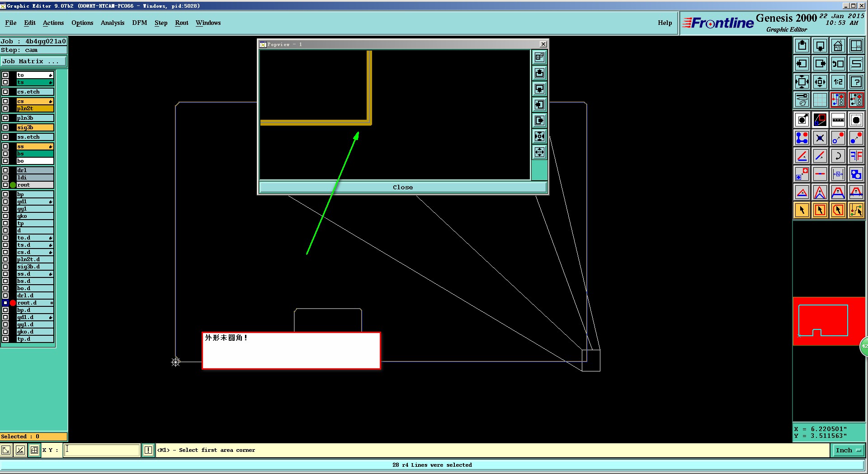Toggle display checkbox for layer gko
This screenshot has height=474, width=868.
pyautogui.click(x=5, y=216)
